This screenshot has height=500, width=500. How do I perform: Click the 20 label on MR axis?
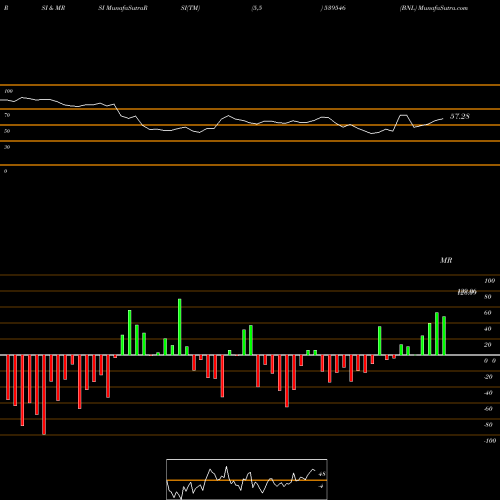(x=488, y=345)
